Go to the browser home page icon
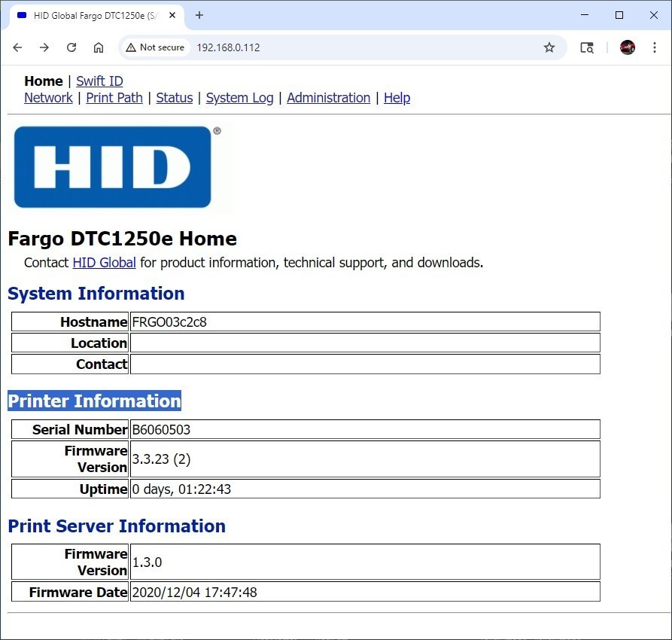 tap(99, 47)
